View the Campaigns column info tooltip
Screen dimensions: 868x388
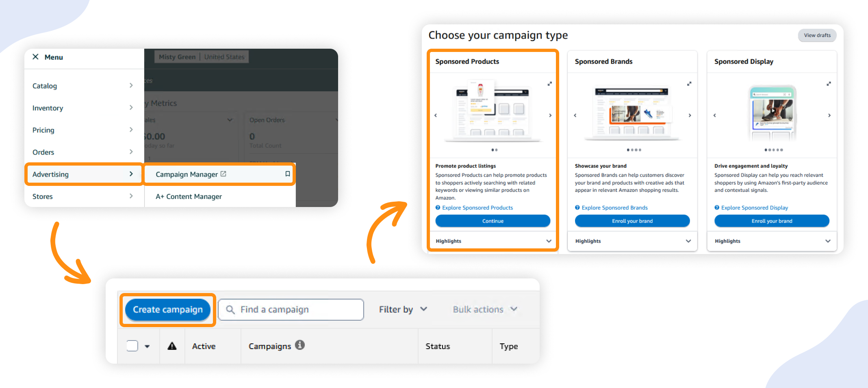(x=300, y=345)
